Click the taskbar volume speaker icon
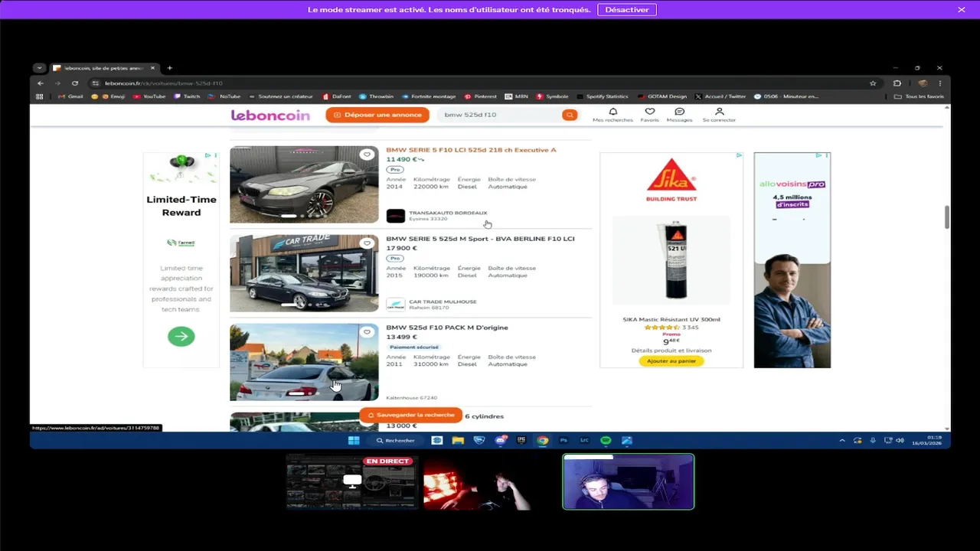This screenshot has width=980, height=551. coord(900,440)
